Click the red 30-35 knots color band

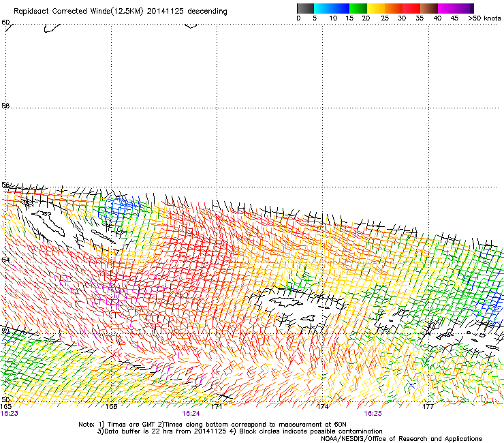411,8
